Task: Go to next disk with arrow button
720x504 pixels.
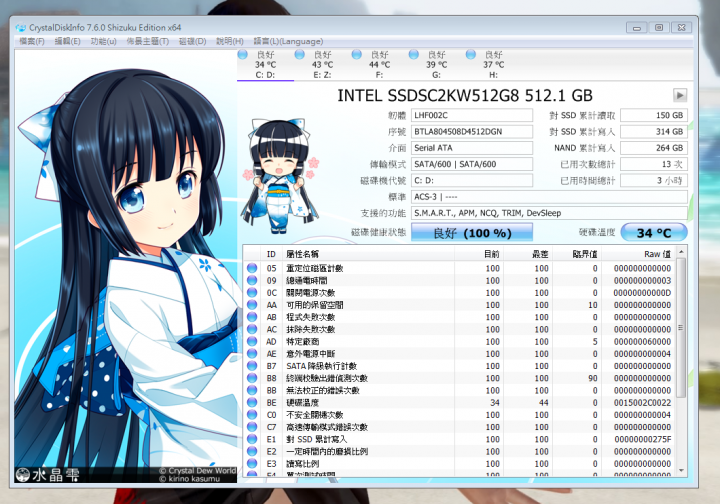Action: (x=680, y=95)
